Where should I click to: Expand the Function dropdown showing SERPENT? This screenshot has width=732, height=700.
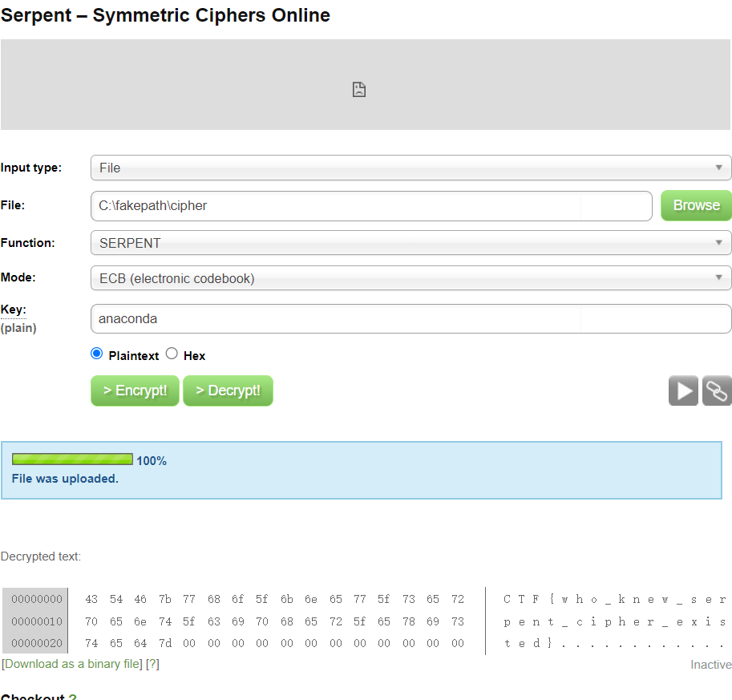click(x=410, y=243)
